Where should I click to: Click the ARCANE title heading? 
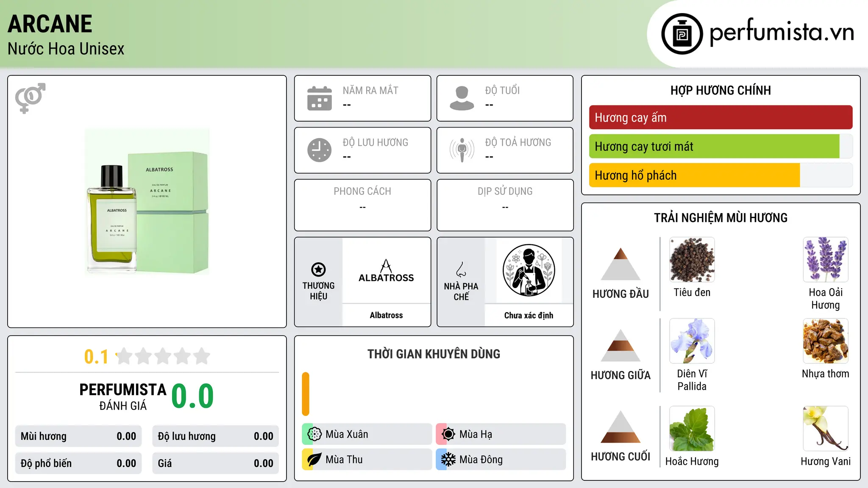coord(50,24)
